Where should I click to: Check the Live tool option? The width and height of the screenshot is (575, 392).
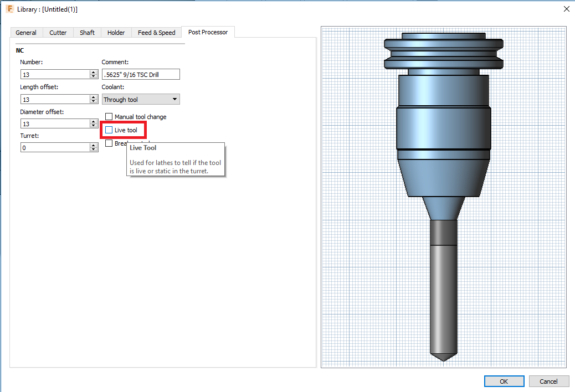109,130
